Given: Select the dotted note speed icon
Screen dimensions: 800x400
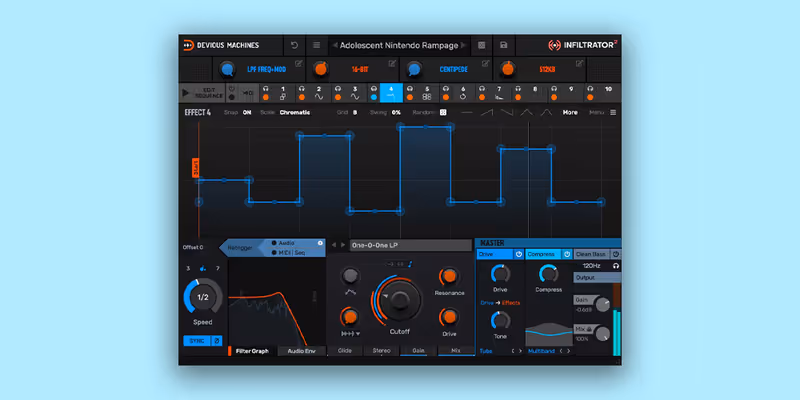Looking at the screenshot, I should pyautogui.click(x=203, y=268).
